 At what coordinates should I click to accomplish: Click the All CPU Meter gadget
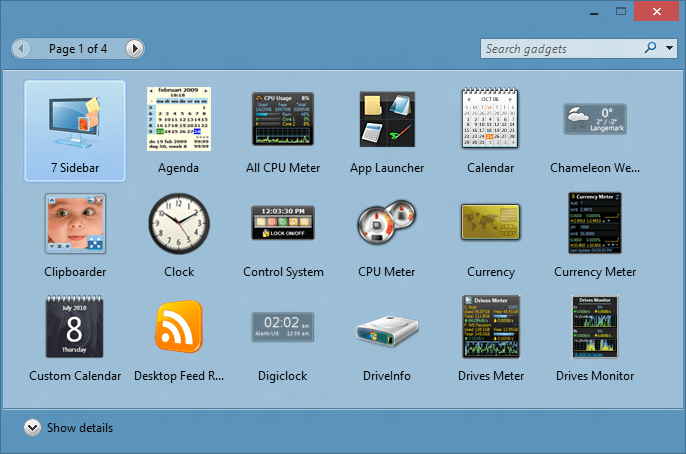pyautogui.click(x=283, y=120)
